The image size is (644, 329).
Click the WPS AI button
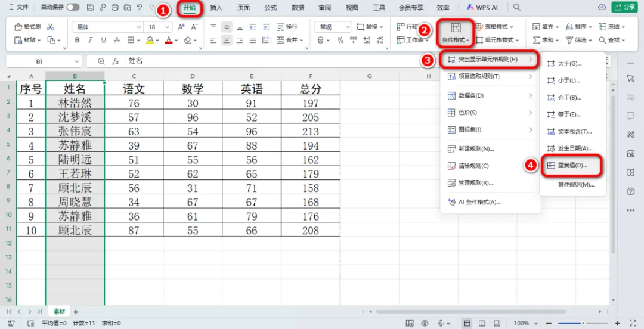coord(482,7)
